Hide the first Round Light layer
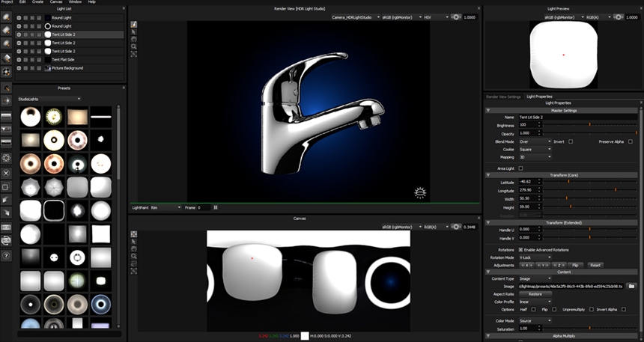Viewport: 644px width, 342px height. (19, 18)
